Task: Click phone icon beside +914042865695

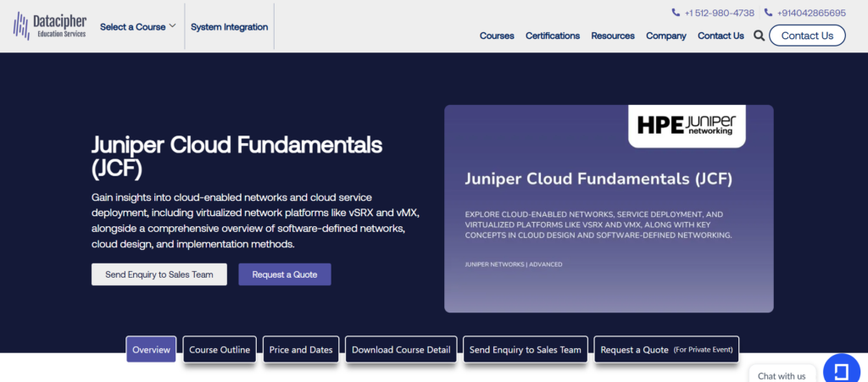Action: [768, 12]
